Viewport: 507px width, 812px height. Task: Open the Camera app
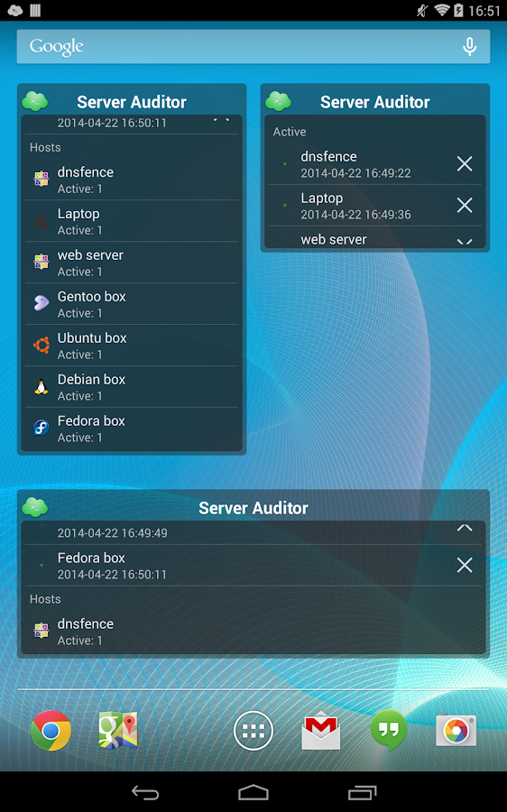pos(456,730)
